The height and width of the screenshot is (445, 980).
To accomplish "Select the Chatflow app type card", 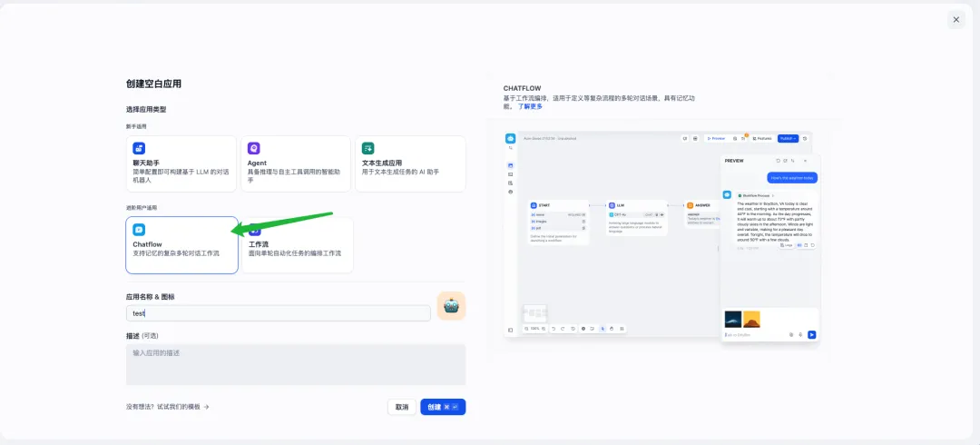I will coord(181,245).
